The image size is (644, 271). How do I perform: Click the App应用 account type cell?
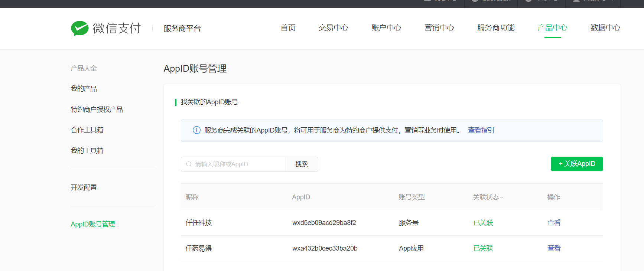point(411,248)
